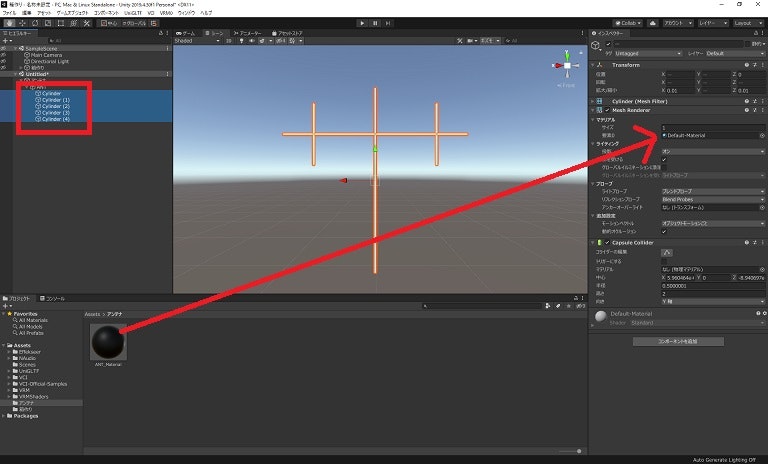This screenshot has height=464, width=768.
Task: Open the Layer dropdown showing Default
Action: coord(735,53)
